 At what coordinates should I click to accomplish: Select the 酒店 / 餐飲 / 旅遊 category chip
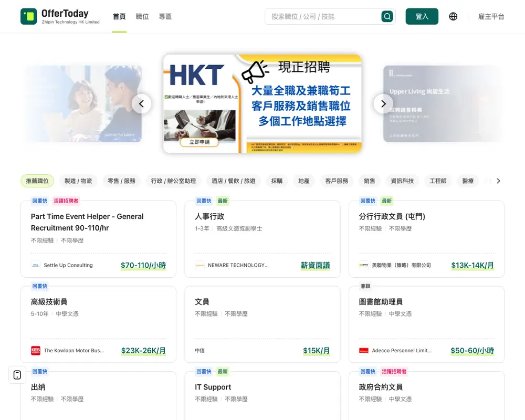tap(234, 181)
